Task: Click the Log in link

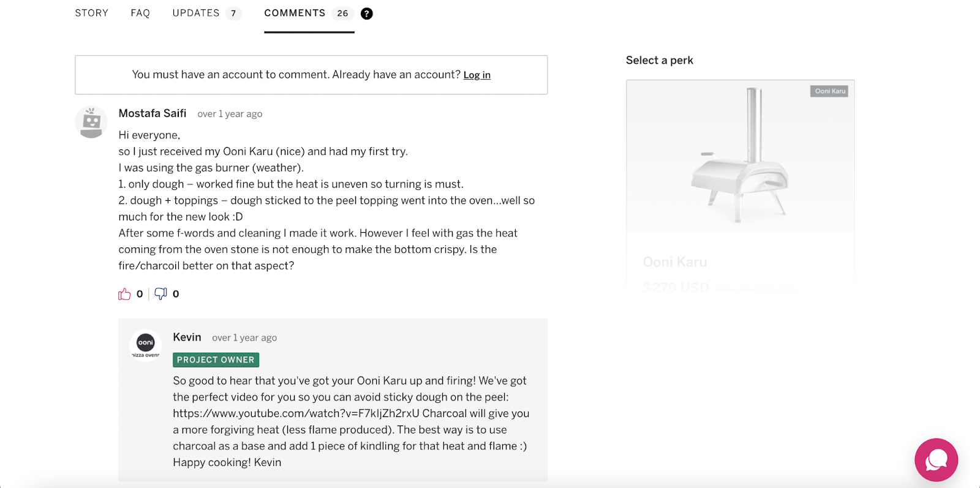Action: pyautogui.click(x=477, y=75)
